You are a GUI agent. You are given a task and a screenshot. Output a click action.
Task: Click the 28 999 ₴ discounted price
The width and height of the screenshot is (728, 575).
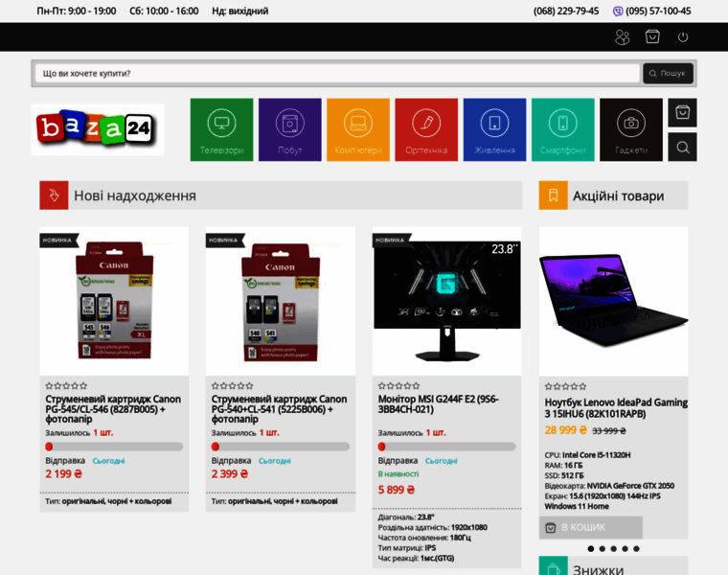[565, 430]
